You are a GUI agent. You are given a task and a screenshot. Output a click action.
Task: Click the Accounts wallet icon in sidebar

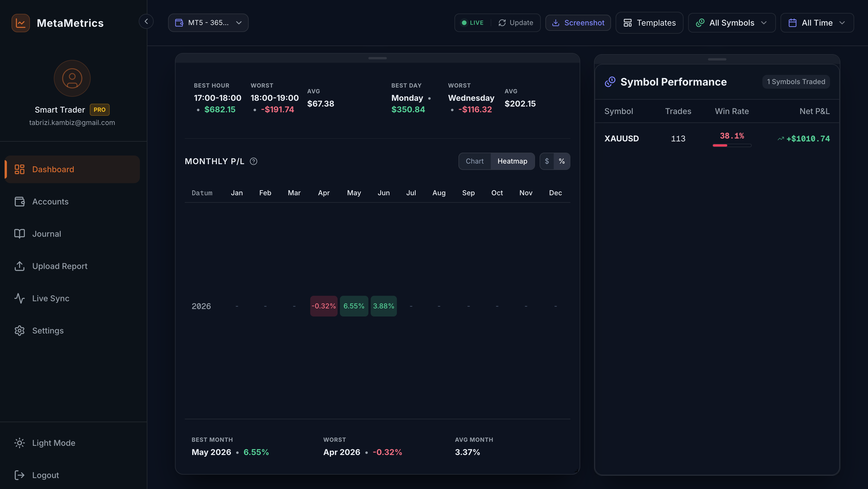20,201
